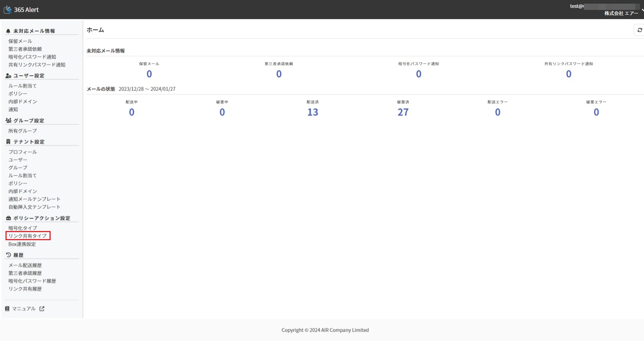644x357 pixels.
Task: Open 通知メールテンプレート under tenant settings
Action: tap(34, 199)
